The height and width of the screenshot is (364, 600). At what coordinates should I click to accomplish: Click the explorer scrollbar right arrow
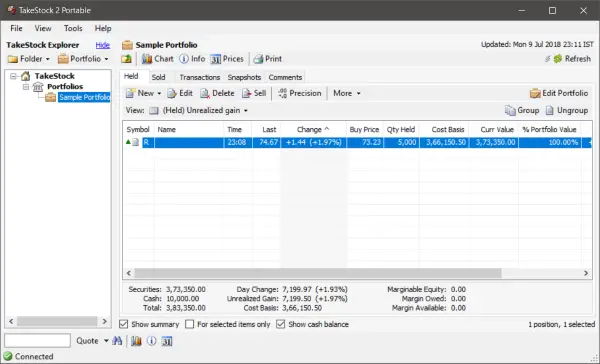tap(104, 321)
